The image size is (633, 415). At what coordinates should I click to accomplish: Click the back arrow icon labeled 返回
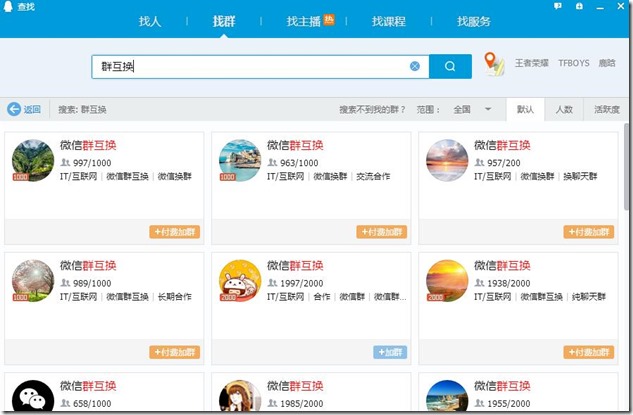tap(24, 110)
